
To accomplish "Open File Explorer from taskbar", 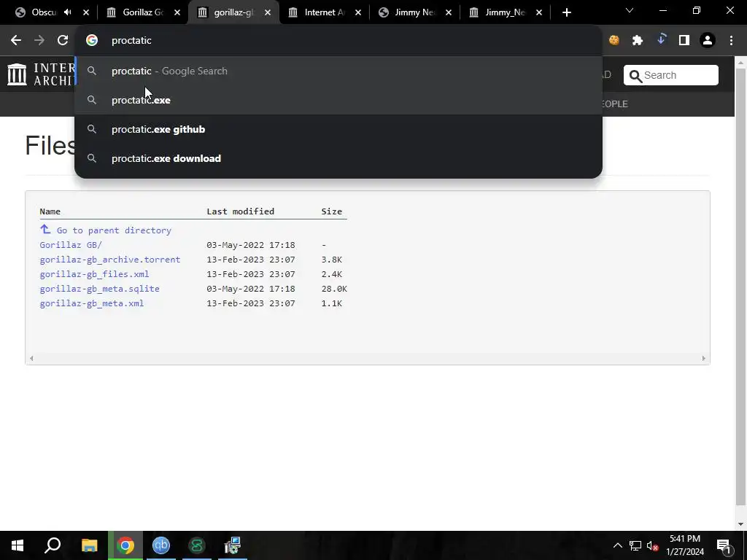I will point(89,545).
